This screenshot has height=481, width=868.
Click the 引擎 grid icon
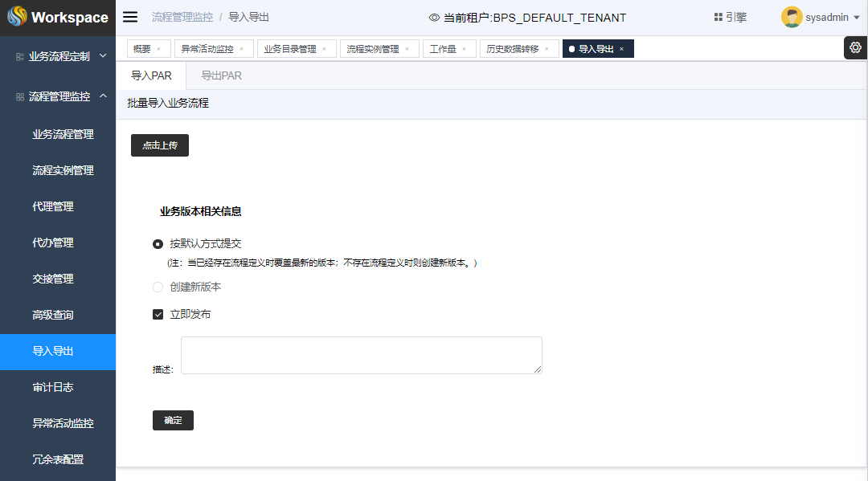coord(718,17)
